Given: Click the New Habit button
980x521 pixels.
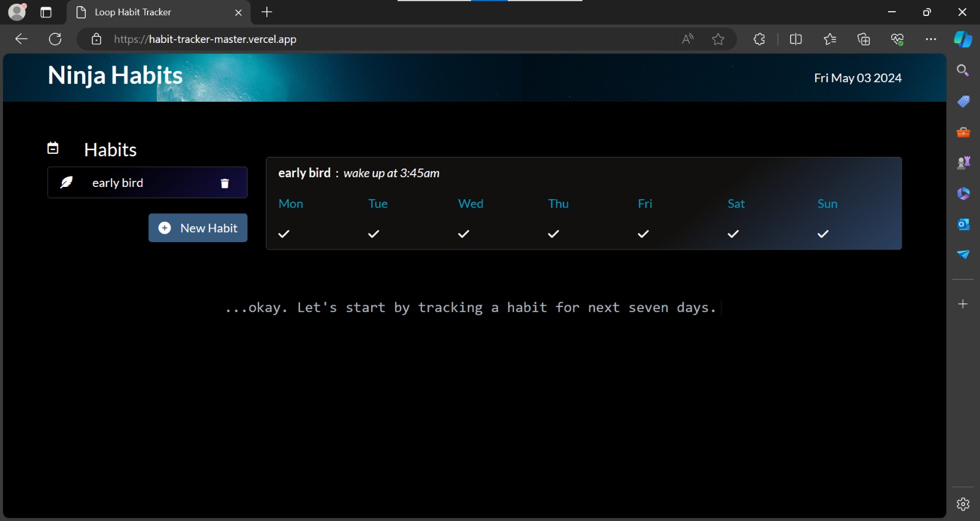Looking at the screenshot, I should point(198,228).
